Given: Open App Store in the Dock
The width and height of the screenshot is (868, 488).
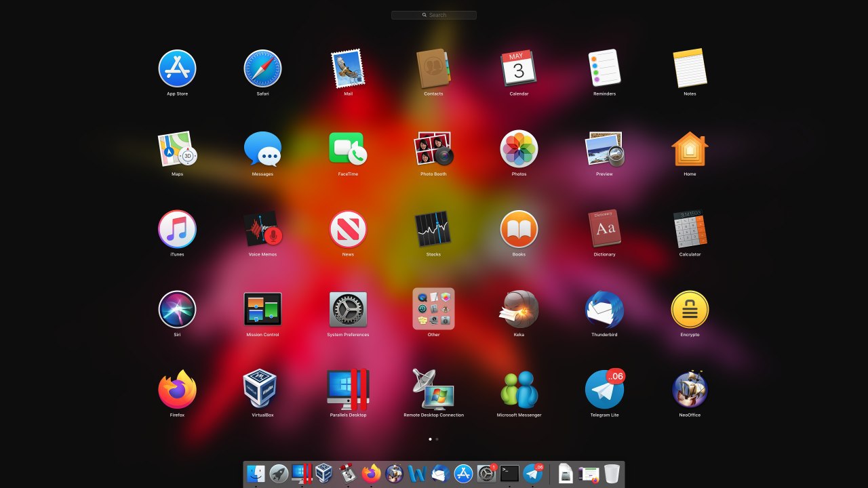Looking at the screenshot, I should point(463,474).
